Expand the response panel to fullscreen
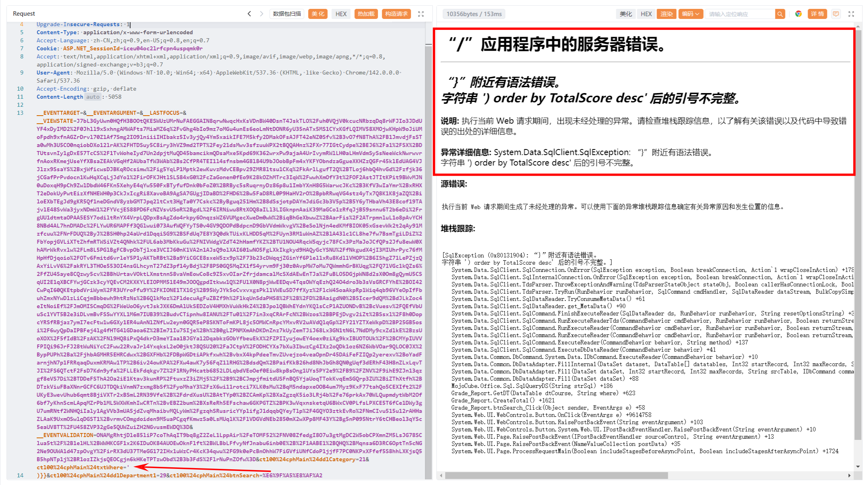868x485 pixels. 851,14
